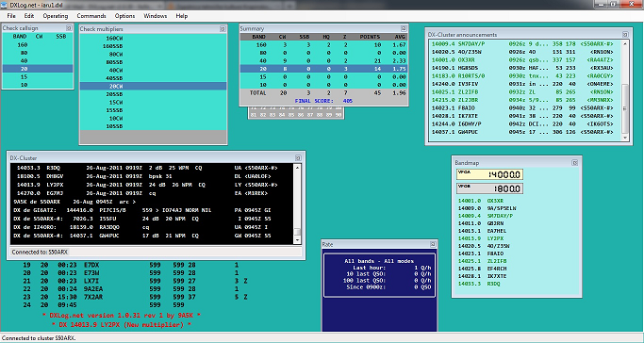Select band 80 in Check callsign
This screenshot has width=644, height=343.
38,53
